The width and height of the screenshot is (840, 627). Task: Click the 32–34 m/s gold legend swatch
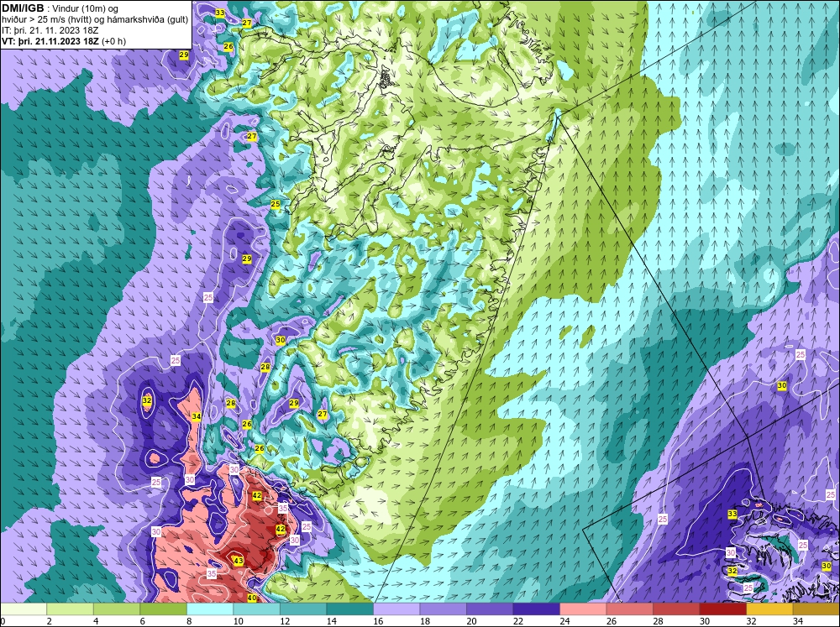coord(769,609)
